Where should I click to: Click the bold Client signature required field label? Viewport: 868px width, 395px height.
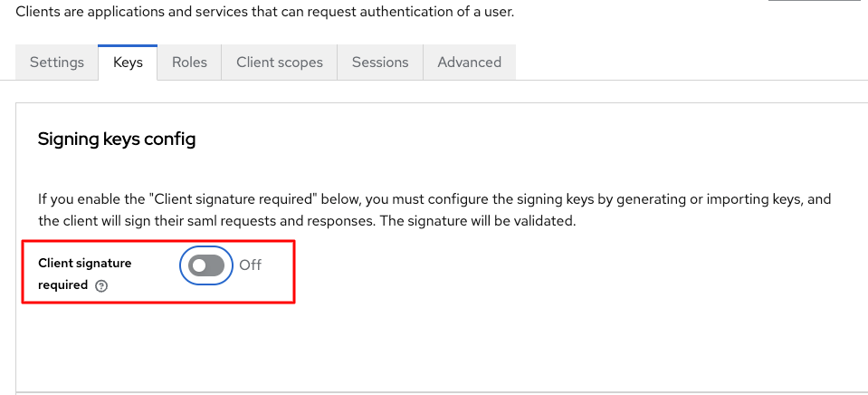point(84,264)
